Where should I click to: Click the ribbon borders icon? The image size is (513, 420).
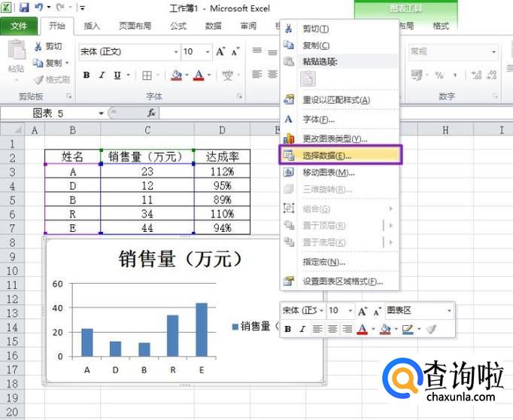[147, 75]
